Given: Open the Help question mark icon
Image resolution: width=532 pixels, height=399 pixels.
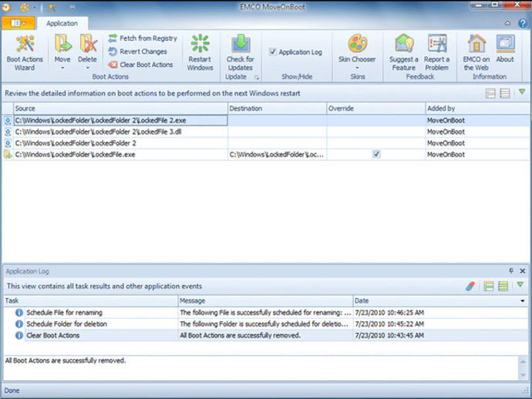Looking at the screenshot, I should pos(523,23).
